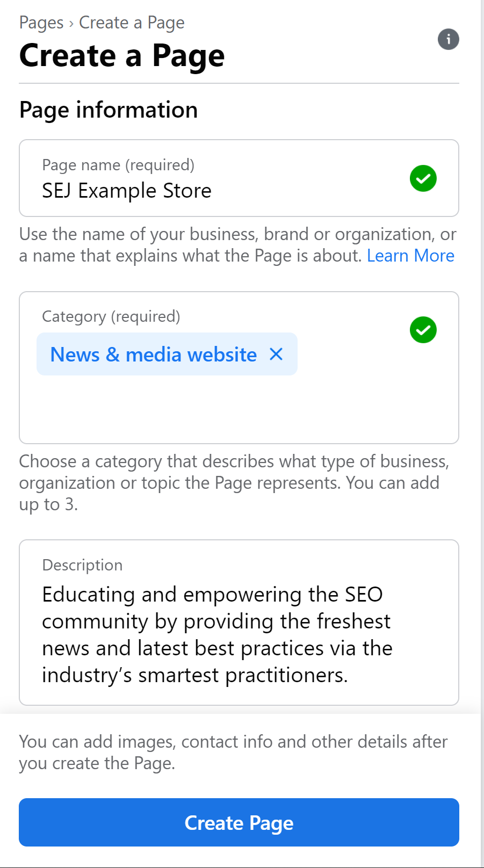The image size is (484, 868).
Task: Click the Category (required) label
Action: [111, 316]
